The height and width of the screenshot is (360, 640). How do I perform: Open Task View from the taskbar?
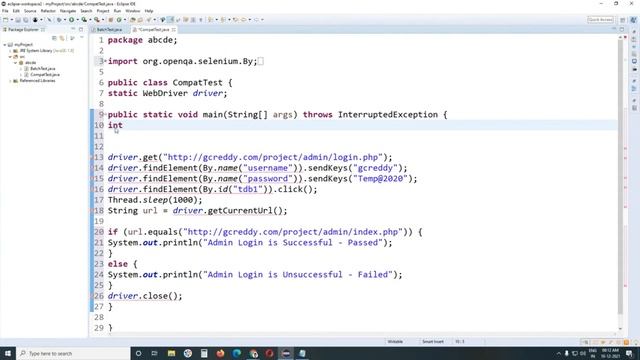tap(155, 353)
